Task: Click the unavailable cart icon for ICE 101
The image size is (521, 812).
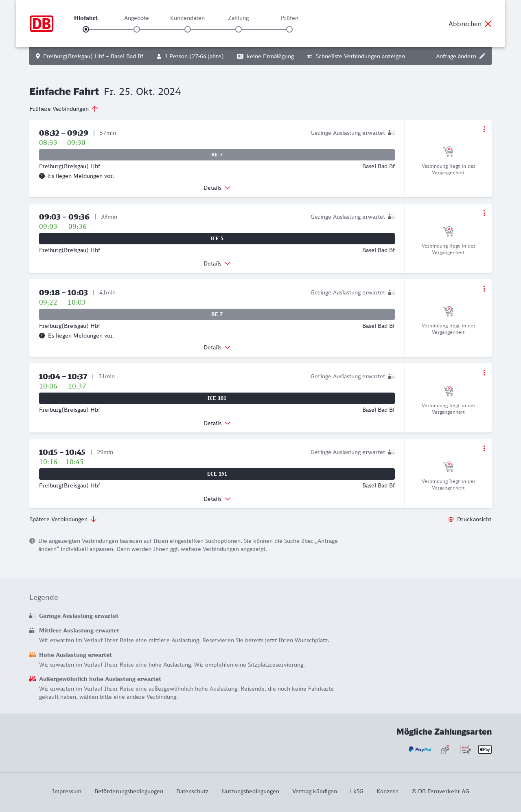Action: tap(448, 391)
